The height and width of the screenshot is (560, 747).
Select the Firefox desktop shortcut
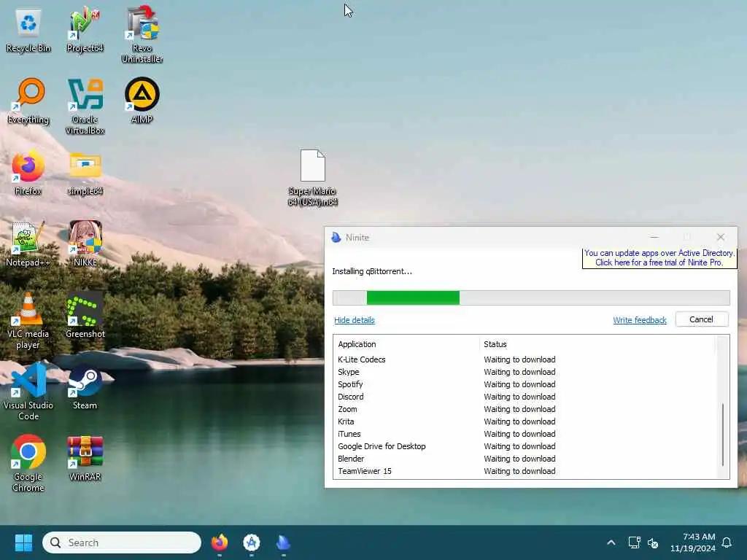tap(28, 172)
